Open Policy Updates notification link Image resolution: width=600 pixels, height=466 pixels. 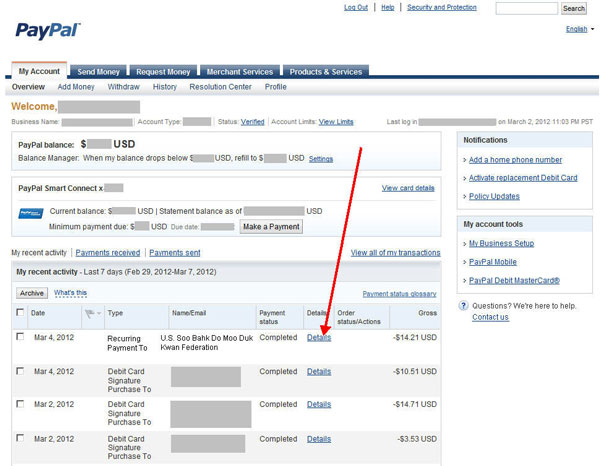point(494,196)
